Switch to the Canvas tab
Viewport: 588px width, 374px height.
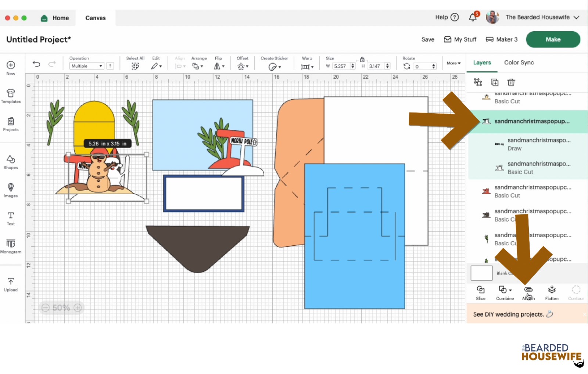pyautogui.click(x=96, y=18)
